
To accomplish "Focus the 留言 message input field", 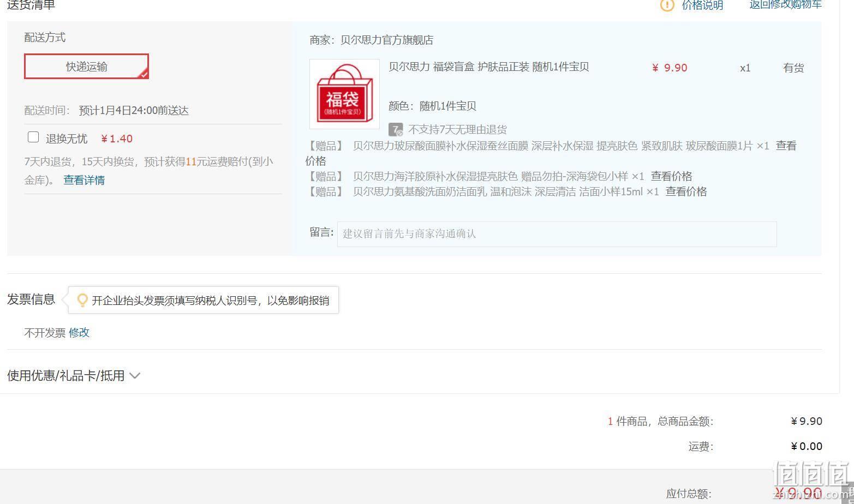I will (x=557, y=233).
